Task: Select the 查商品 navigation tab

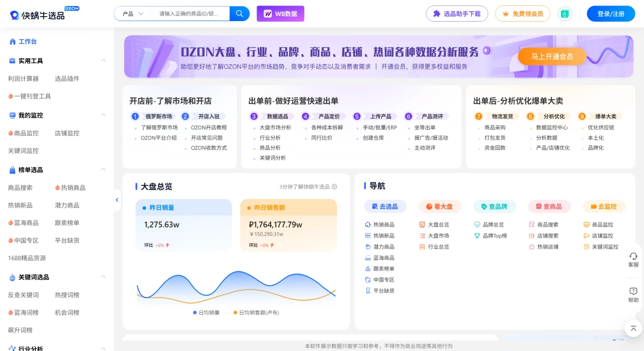Action: point(549,207)
